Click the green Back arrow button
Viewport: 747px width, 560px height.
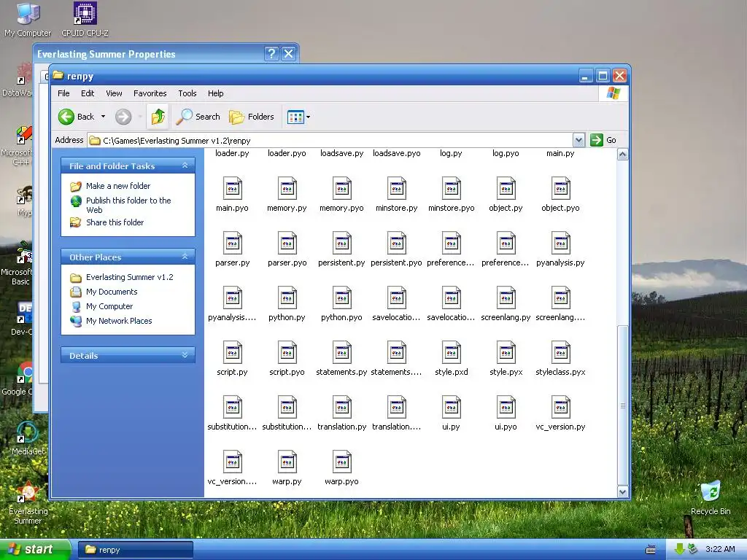pos(66,117)
